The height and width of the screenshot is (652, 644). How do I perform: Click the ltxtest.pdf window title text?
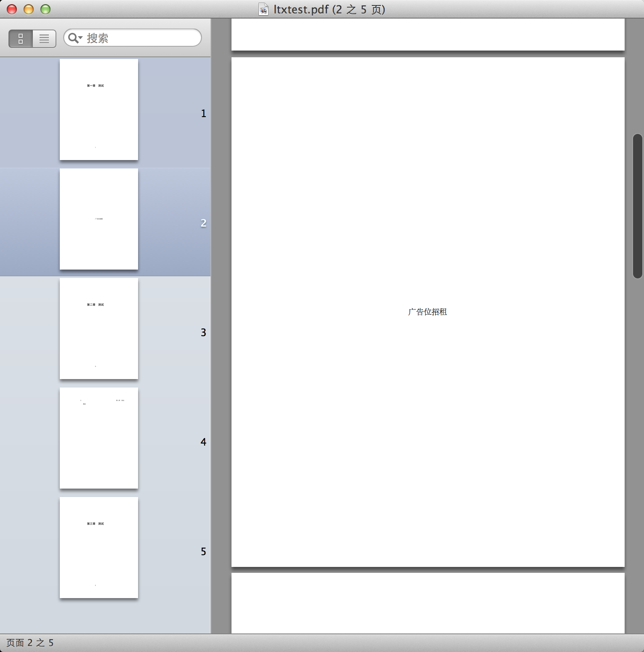[x=329, y=9]
